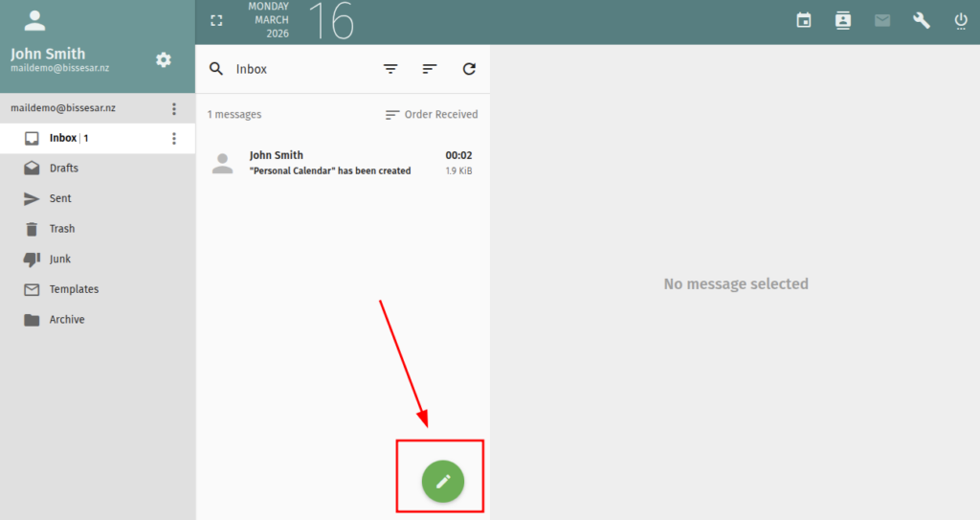Click the power Logout icon
The height and width of the screenshot is (520, 980).
click(x=961, y=20)
